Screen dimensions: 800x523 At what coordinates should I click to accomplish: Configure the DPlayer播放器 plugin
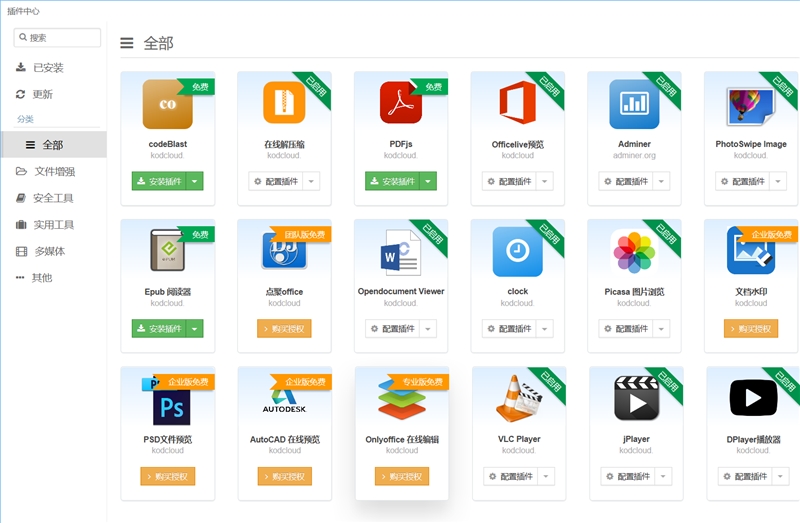pyautogui.click(x=744, y=476)
